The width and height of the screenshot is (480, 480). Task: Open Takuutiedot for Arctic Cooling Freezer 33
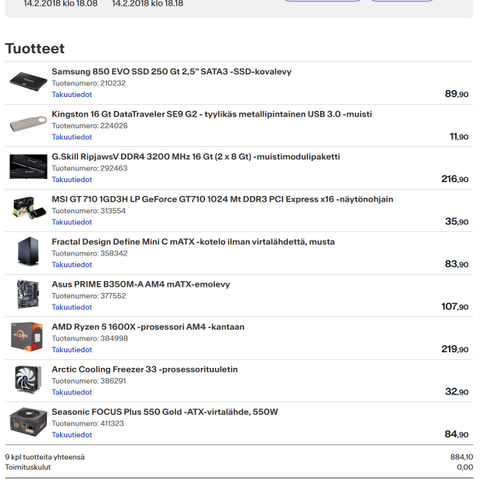pyautogui.click(x=72, y=392)
